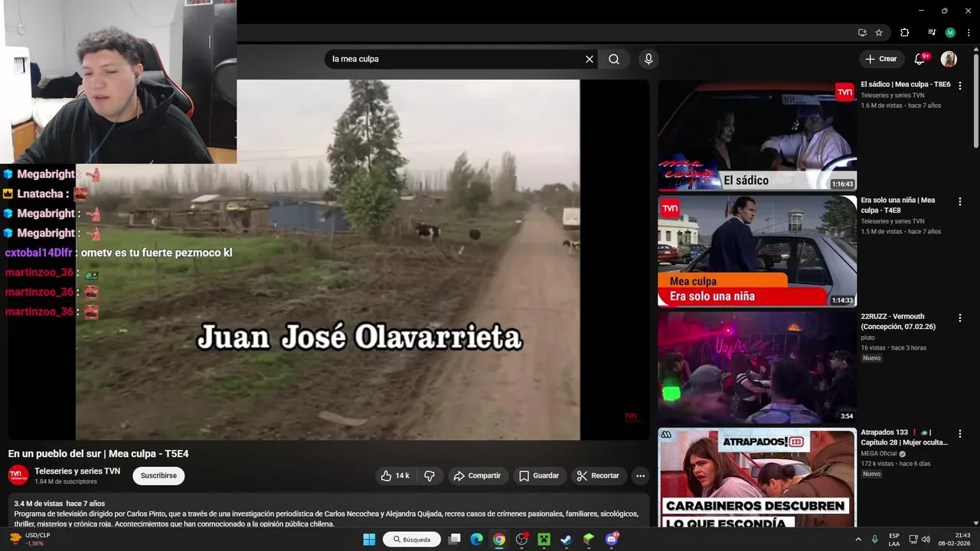This screenshot has height=551, width=980.
Task: Open the Minecraft creeper taskbar icon
Action: point(544,540)
